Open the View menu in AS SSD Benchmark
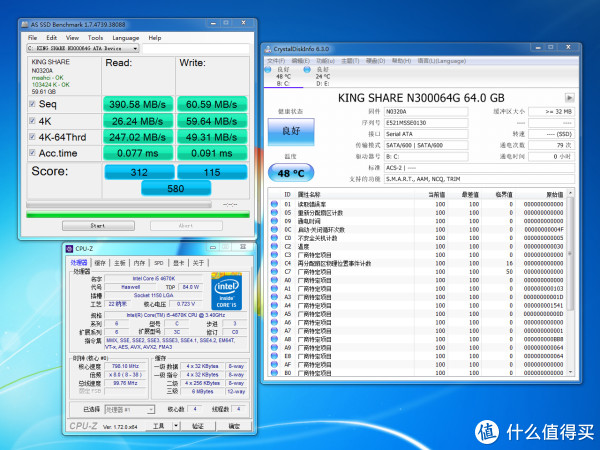Image resolution: width=600 pixels, height=450 pixels. click(x=72, y=38)
